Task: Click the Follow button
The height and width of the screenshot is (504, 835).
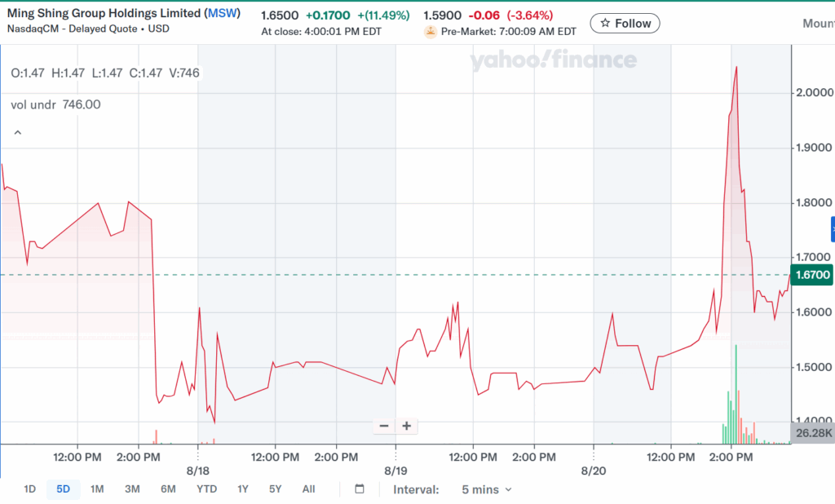Action: pyautogui.click(x=625, y=23)
